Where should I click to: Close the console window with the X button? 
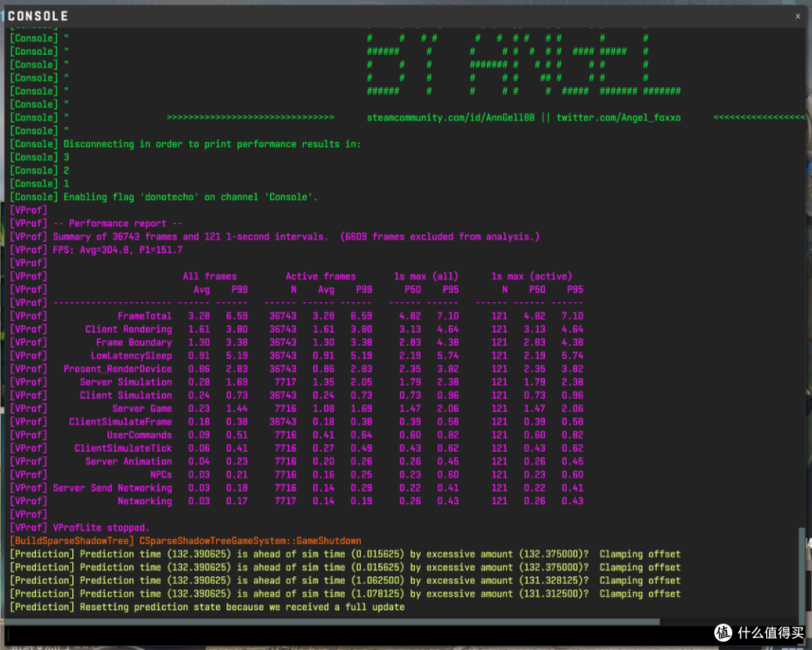pyautogui.click(x=798, y=16)
